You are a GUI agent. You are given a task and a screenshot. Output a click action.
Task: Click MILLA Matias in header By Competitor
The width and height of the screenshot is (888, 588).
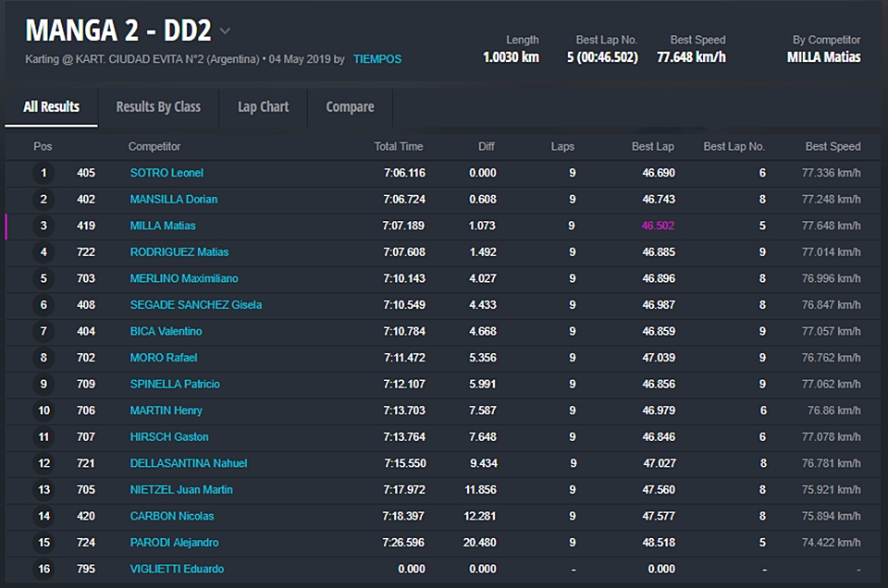(x=823, y=57)
